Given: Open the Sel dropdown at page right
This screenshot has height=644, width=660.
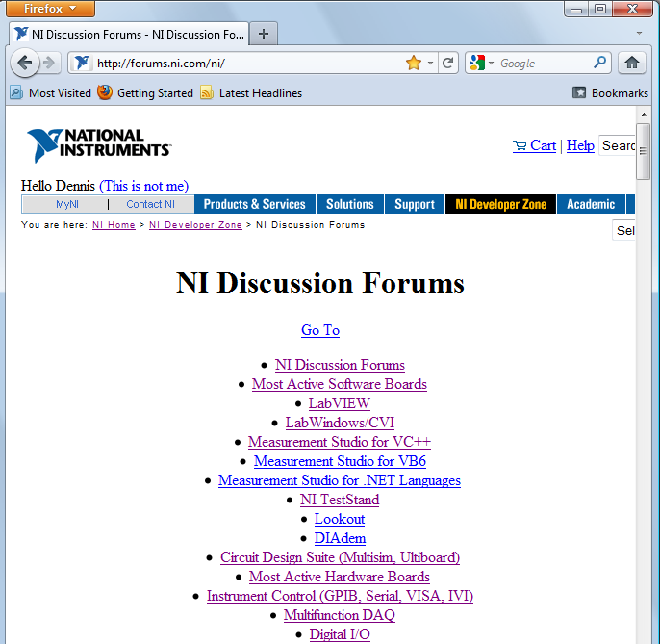Looking at the screenshot, I should (x=623, y=230).
